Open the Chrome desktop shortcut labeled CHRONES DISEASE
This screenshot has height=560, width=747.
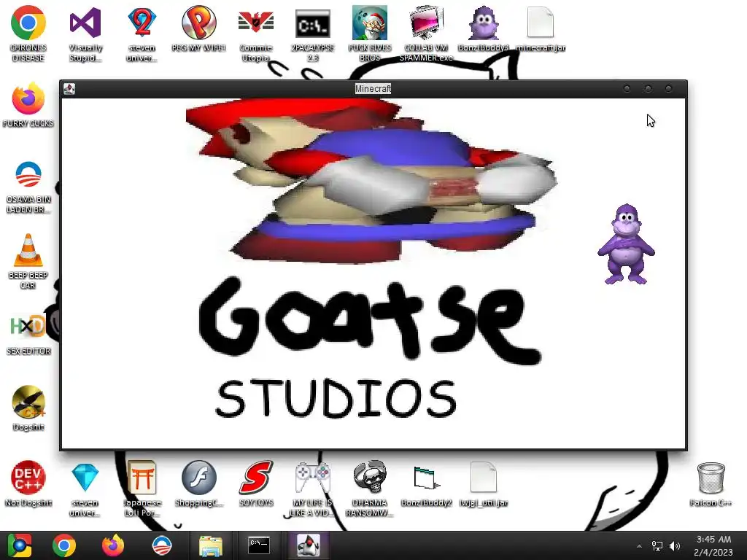point(28,34)
